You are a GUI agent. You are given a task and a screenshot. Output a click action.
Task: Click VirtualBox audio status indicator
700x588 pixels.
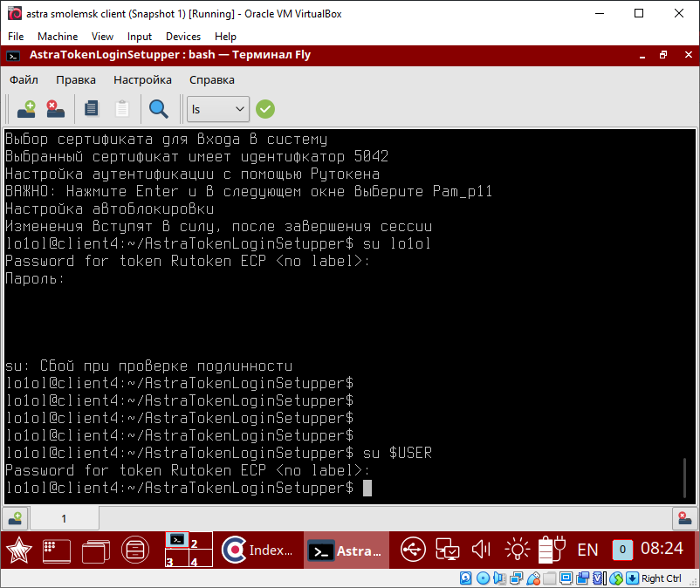499,578
